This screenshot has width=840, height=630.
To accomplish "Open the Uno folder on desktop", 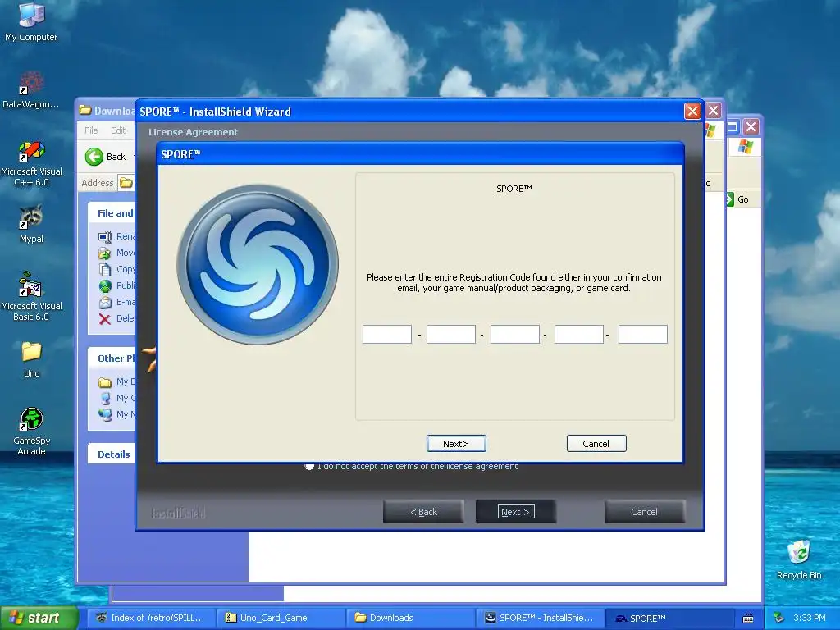I will point(31,359).
